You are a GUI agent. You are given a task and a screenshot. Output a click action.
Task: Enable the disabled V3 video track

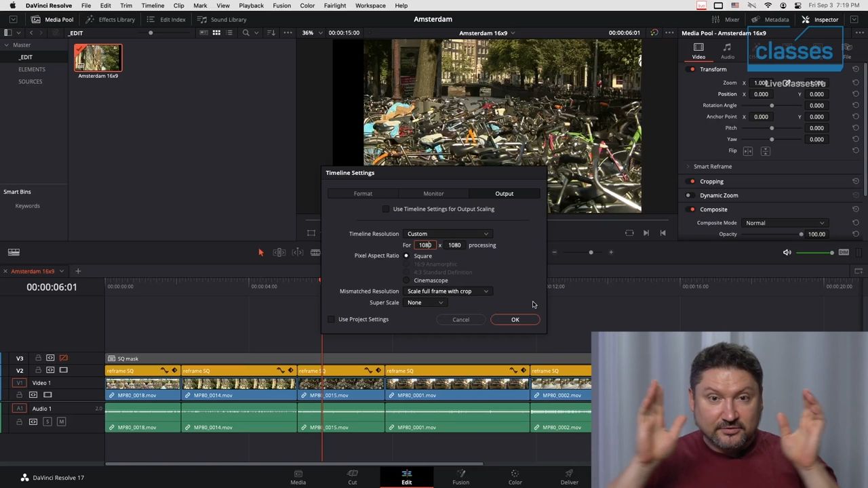tap(63, 358)
